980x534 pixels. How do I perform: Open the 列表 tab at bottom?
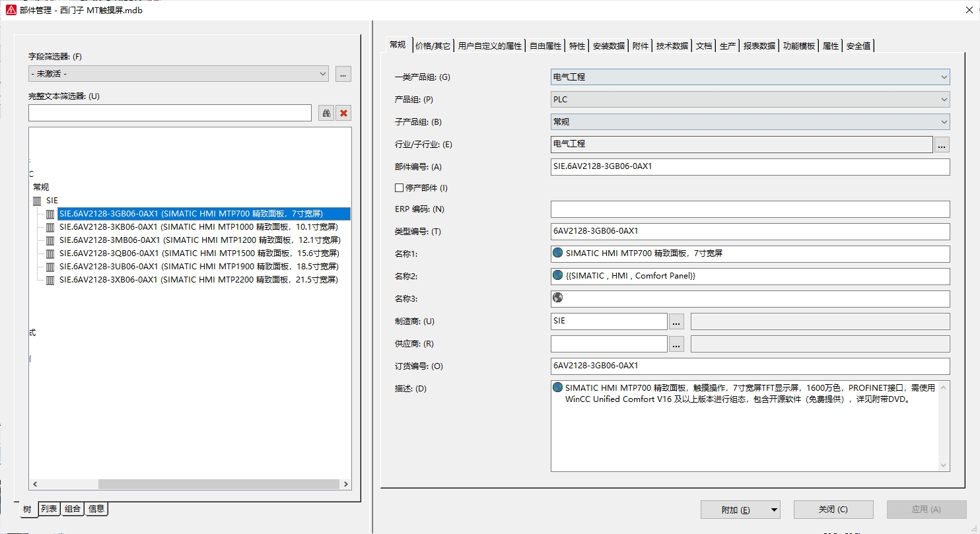tap(49, 509)
